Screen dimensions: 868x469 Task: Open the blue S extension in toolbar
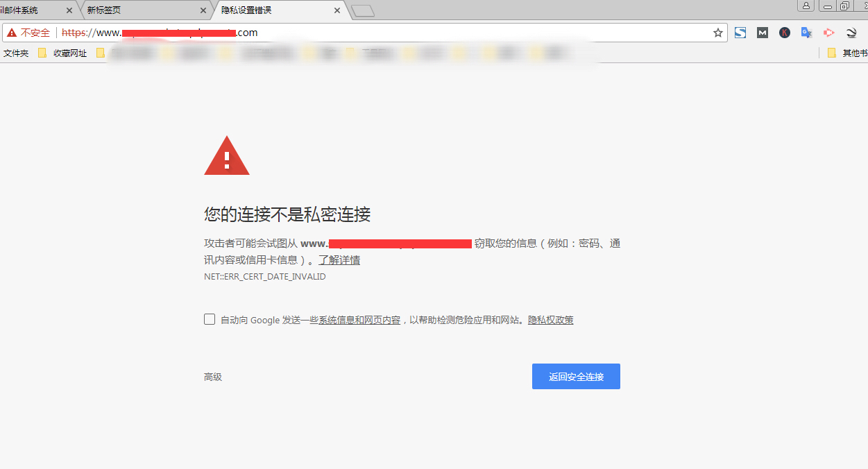pos(740,33)
